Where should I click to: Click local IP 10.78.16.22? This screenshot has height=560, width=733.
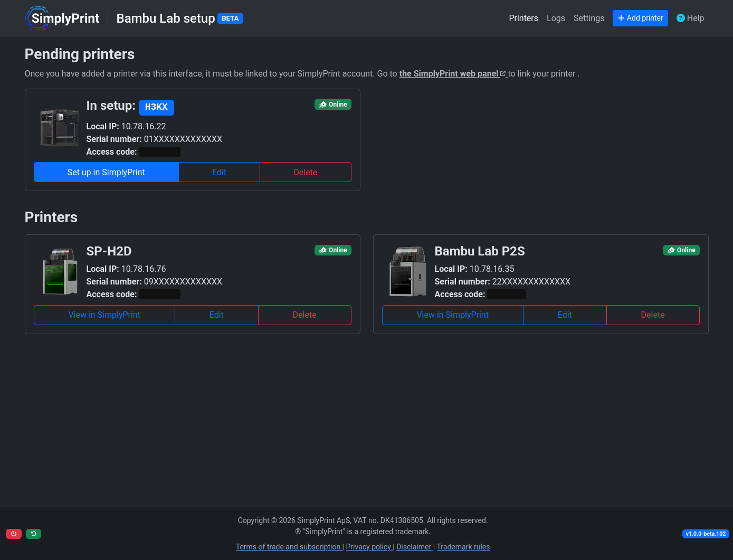[x=144, y=126]
